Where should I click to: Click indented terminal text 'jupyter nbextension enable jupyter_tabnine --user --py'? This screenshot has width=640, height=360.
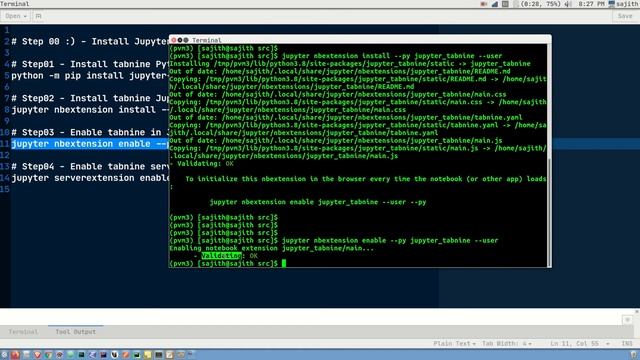(x=318, y=202)
